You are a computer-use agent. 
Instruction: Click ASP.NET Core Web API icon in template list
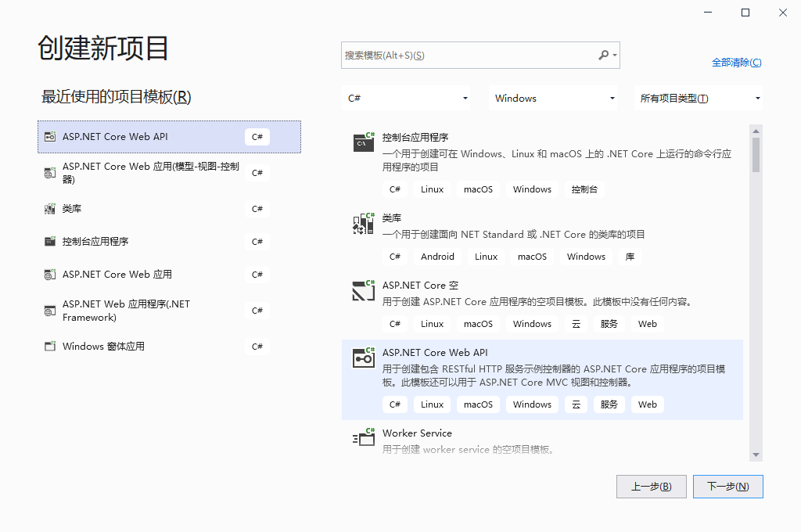click(364, 358)
